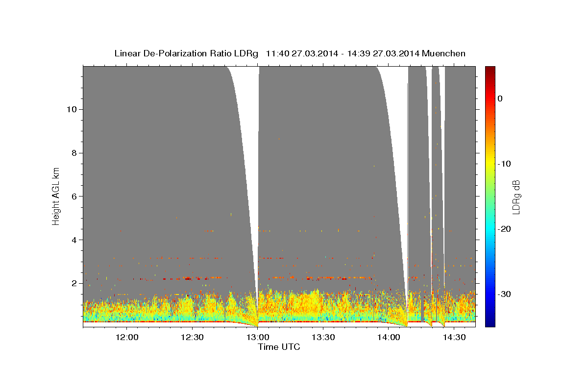Click the '14:30' time tick label
Screen dimensions: 588x392
click(454, 337)
